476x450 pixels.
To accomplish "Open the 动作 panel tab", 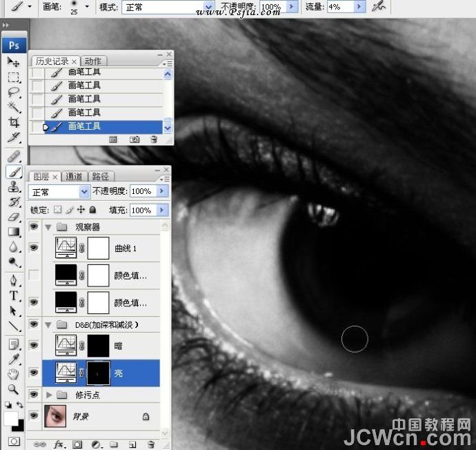I will coord(92,61).
